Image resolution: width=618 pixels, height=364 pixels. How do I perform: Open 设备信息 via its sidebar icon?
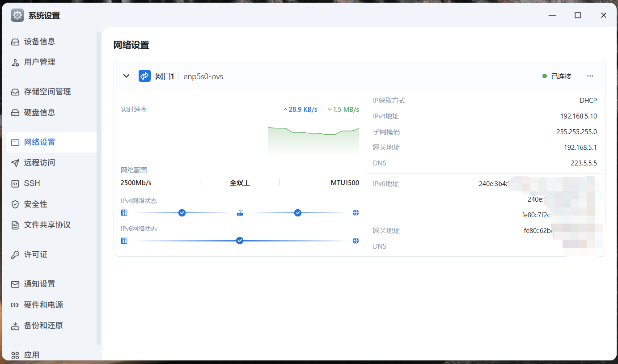click(16, 42)
